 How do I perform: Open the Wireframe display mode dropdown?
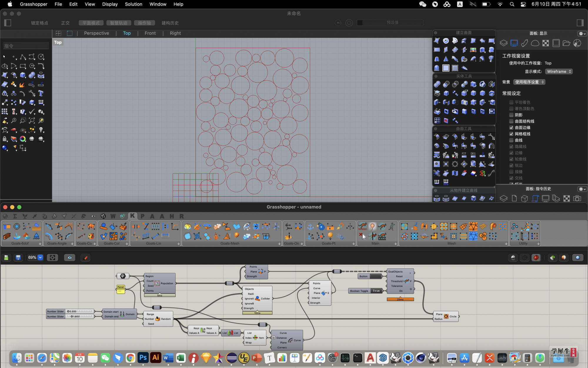pos(559,72)
